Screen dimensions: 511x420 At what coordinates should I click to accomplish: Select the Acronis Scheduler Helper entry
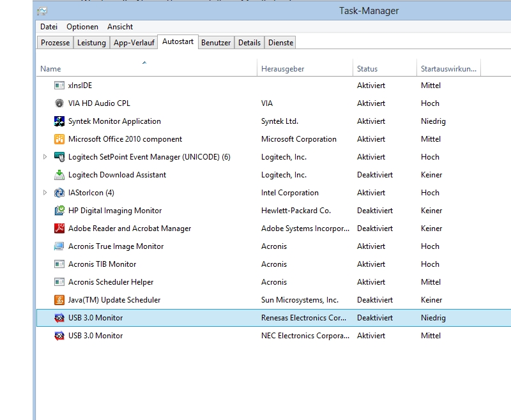(x=111, y=282)
